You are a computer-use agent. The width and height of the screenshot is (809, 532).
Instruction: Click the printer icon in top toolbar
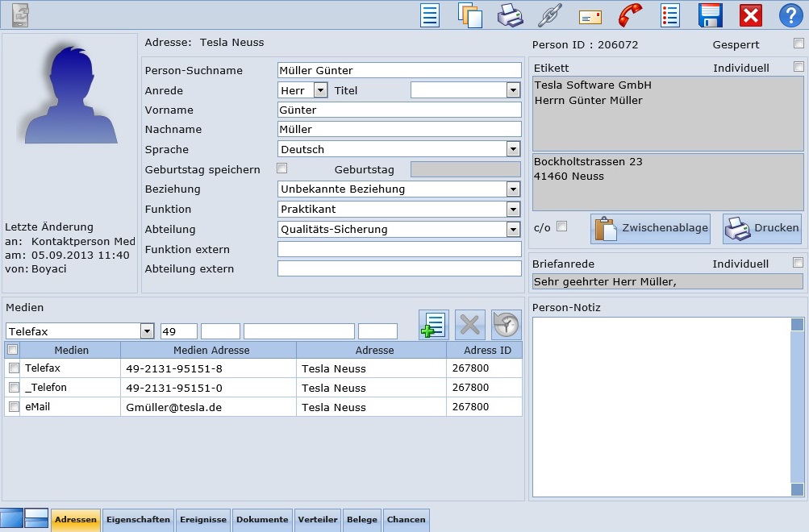510,15
